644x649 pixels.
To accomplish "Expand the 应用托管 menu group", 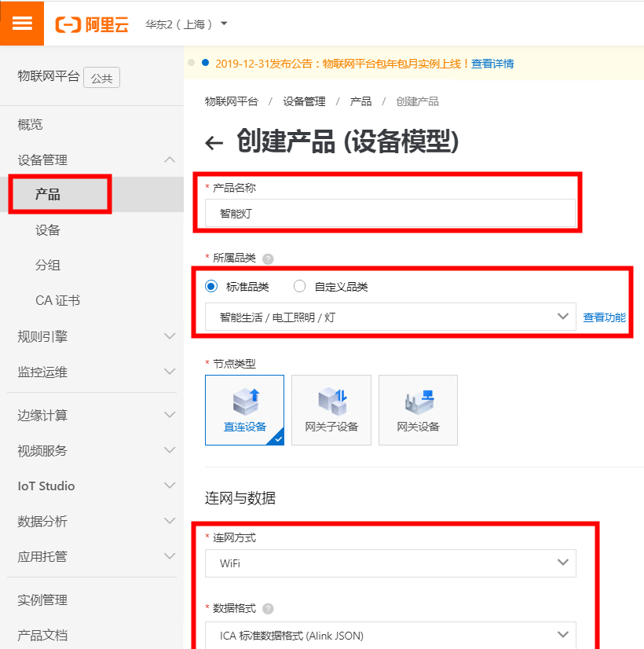I will [96, 556].
